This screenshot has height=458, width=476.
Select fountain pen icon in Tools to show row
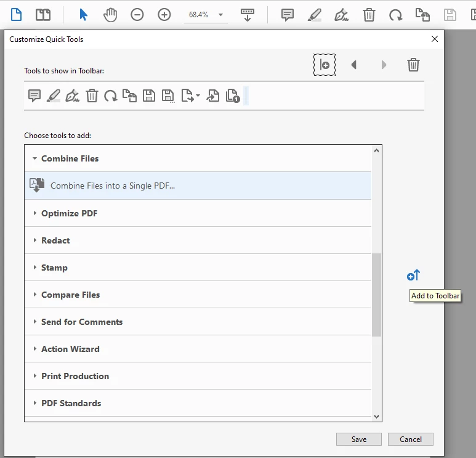tap(72, 96)
